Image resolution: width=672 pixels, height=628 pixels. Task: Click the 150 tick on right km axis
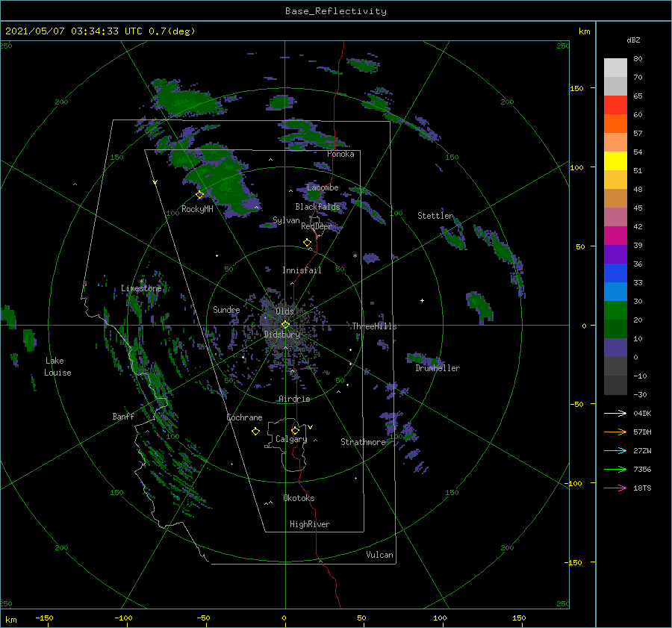(576, 89)
